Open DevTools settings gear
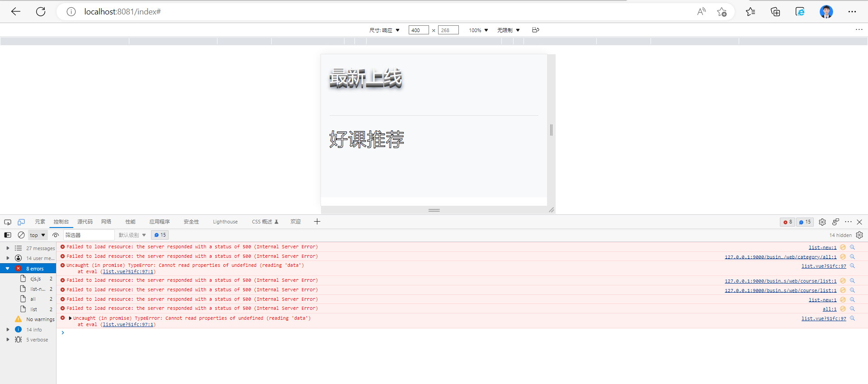Image resolution: width=868 pixels, height=384 pixels. (822, 222)
